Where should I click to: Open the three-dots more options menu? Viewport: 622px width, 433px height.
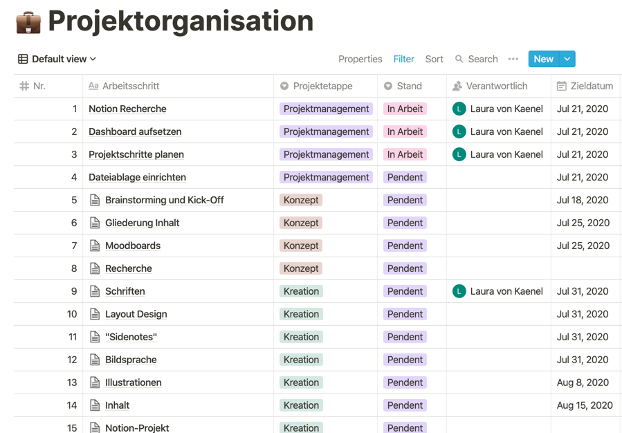coord(513,59)
